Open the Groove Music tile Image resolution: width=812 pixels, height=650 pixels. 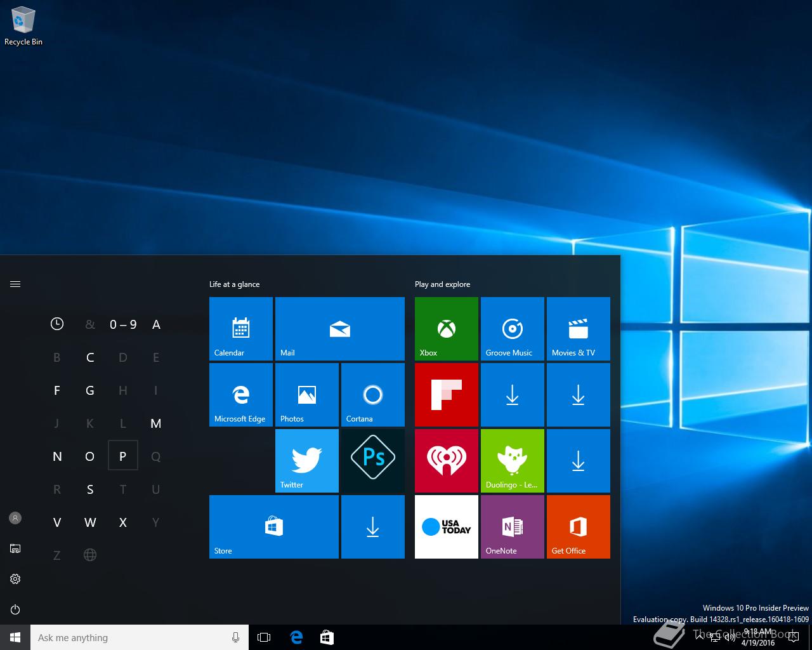[513, 329]
